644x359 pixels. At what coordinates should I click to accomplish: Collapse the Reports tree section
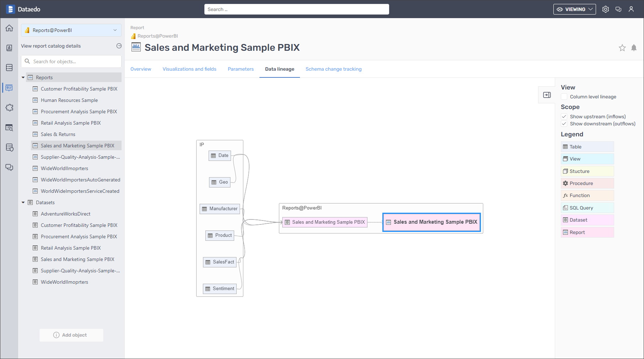pyautogui.click(x=23, y=77)
